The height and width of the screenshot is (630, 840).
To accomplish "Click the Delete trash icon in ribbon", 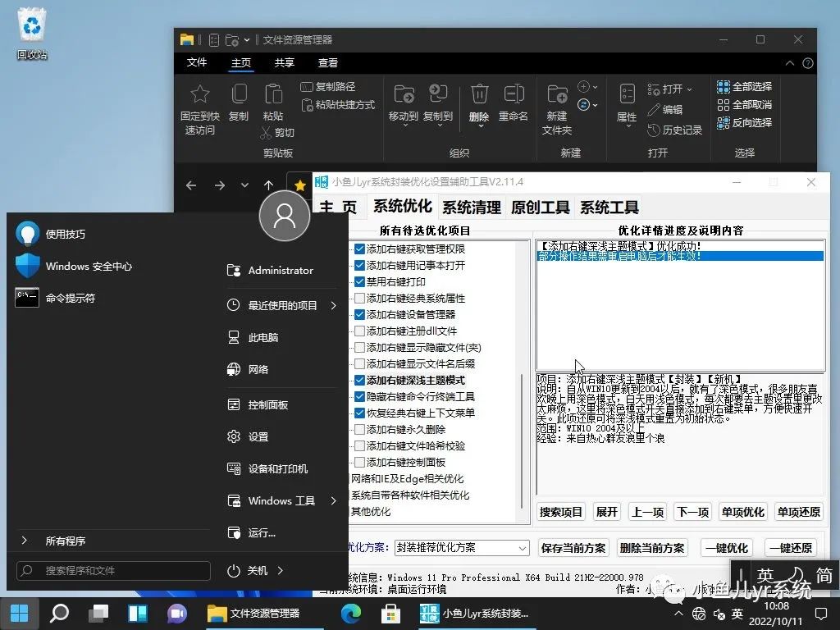I will [x=479, y=94].
